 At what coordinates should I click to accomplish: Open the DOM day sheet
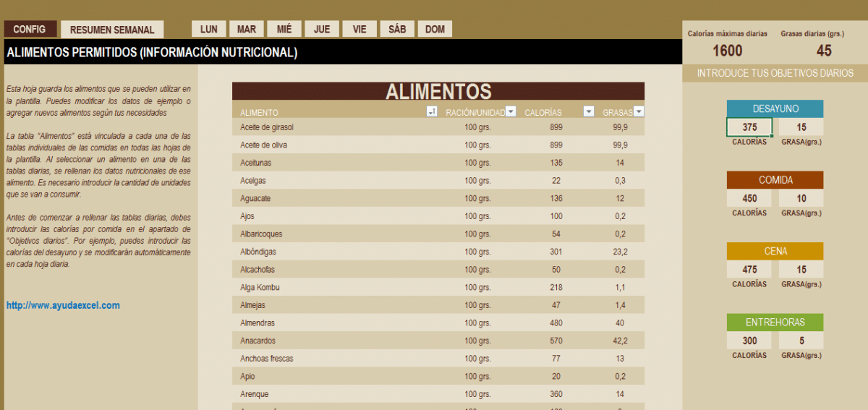tap(435, 29)
